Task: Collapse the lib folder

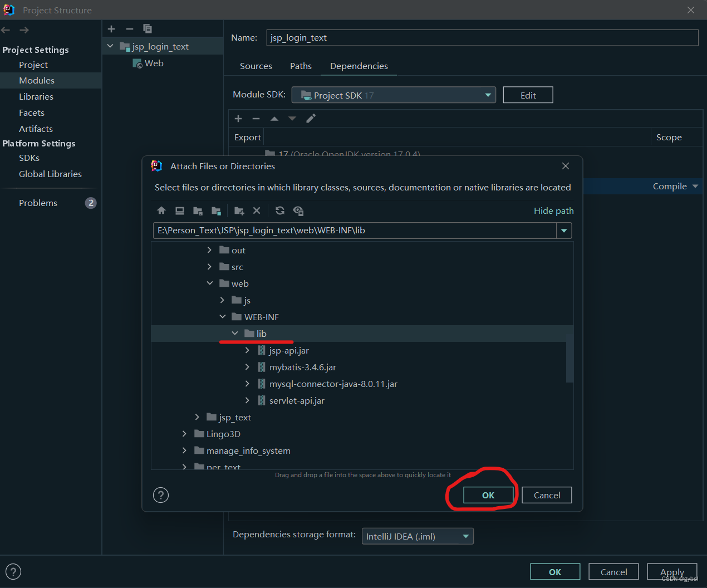Action: click(x=235, y=334)
